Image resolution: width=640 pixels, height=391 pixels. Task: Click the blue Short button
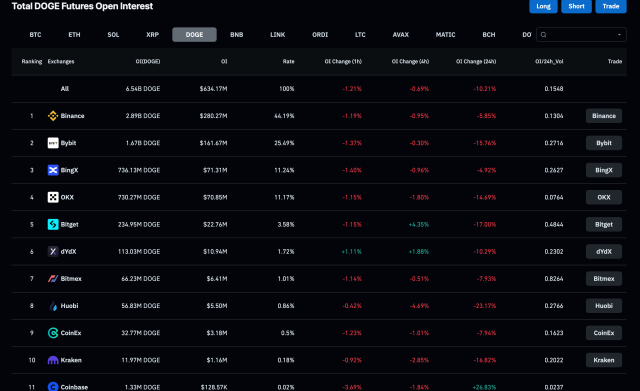click(x=576, y=6)
